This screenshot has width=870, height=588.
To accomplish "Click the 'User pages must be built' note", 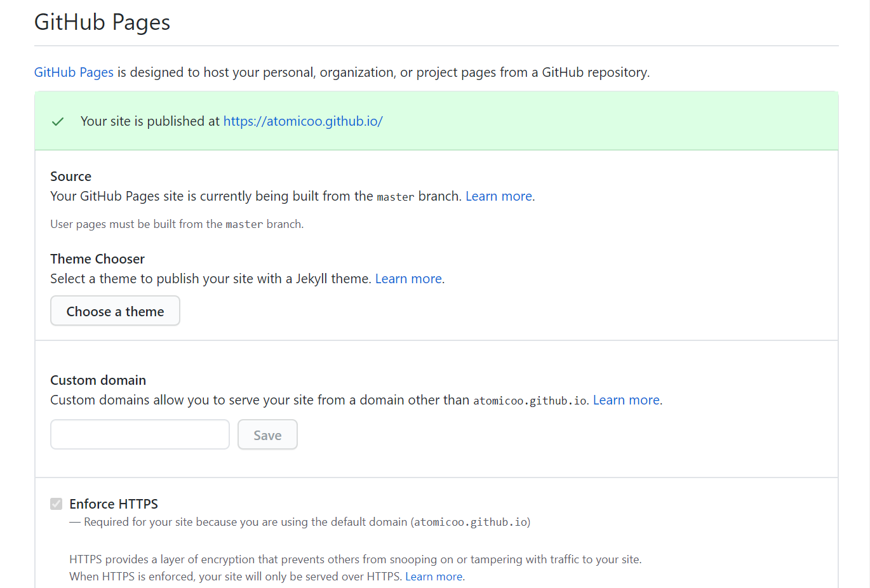I will coord(177,224).
